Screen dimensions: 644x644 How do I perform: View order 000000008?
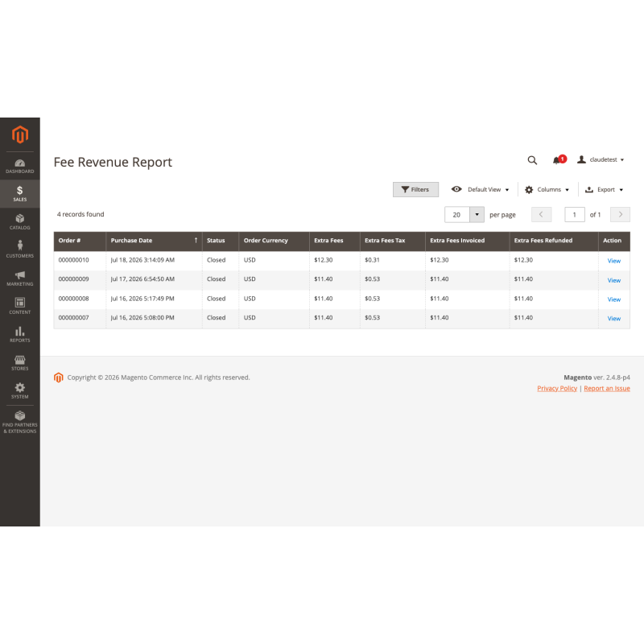(613, 299)
